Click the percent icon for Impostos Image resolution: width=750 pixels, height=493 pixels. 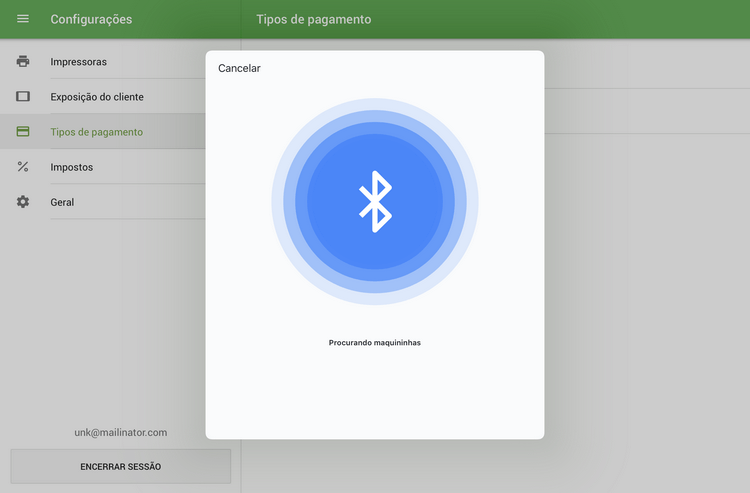point(23,167)
